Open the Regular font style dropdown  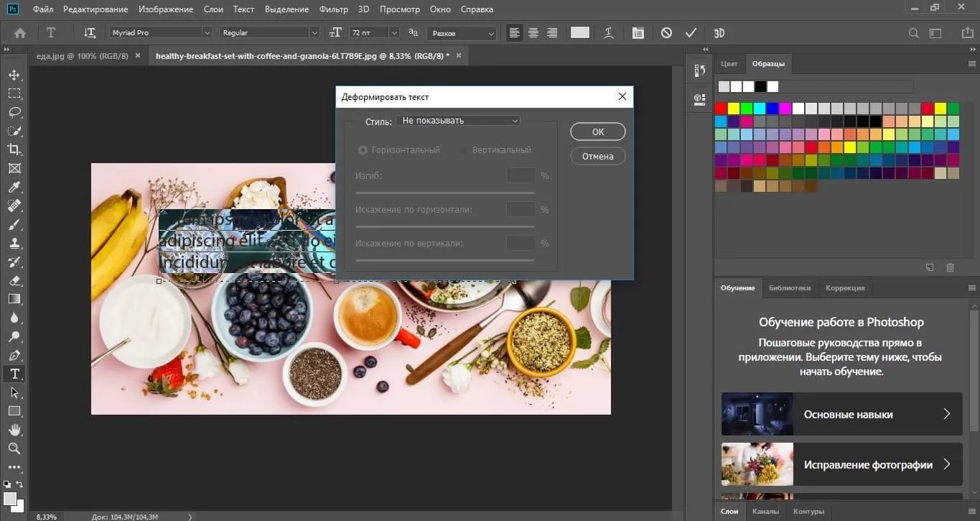pos(269,33)
